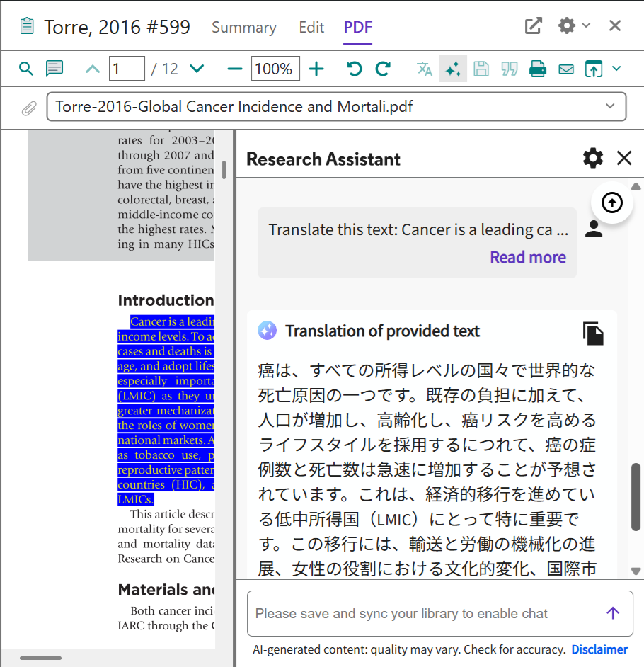The image size is (644, 667).
Task: Click the email PDF envelope icon
Action: point(566,69)
